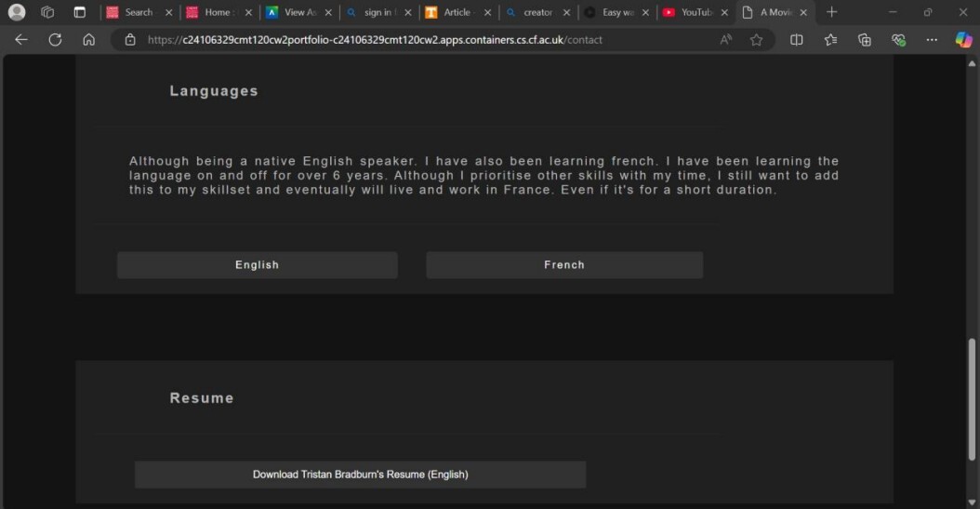Close the View As tab
This screenshot has width=980, height=509.
328,12
